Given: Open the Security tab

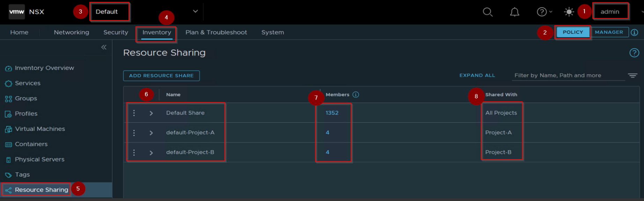Looking at the screenshot, I should 116,32.
